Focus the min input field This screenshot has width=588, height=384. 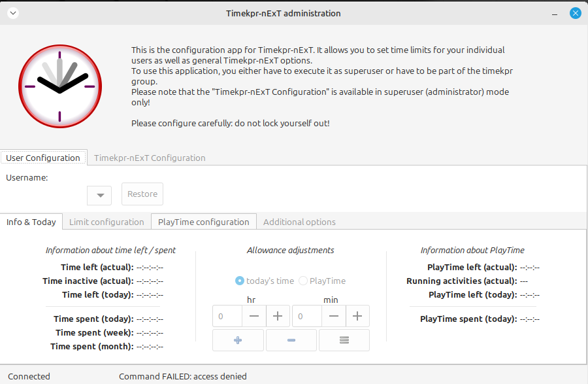tap(307, 316)
